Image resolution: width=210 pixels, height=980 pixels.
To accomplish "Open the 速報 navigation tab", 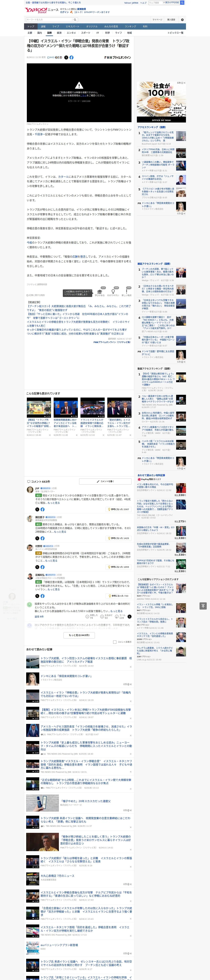I will [x=43, y=27].
